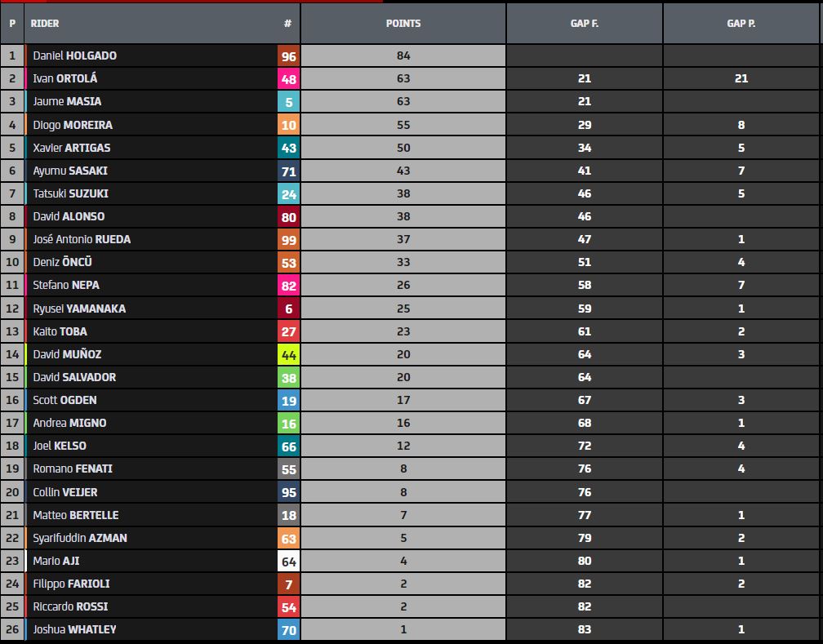Click David ALONSO's name
The width and height of the screenshot is (823, 644).
69,216
